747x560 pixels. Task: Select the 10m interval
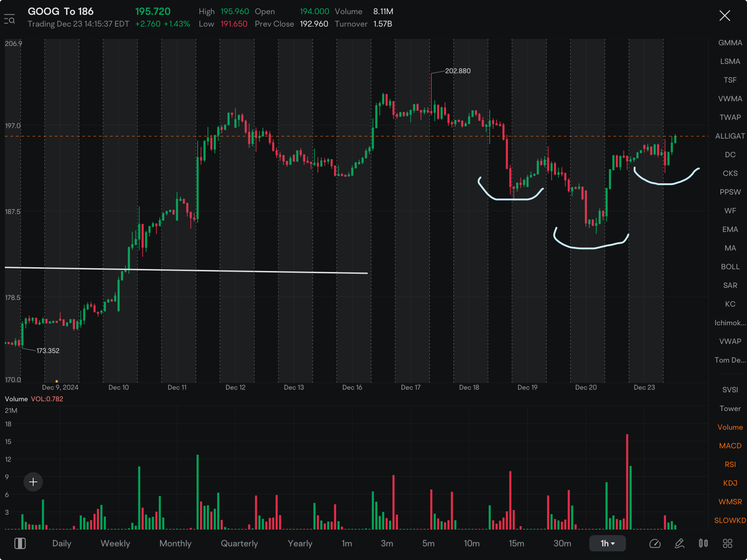click(472, 543)
